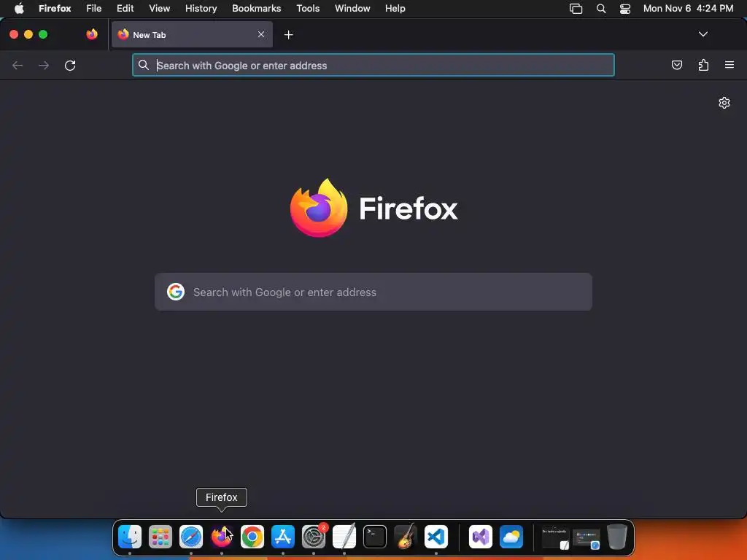Viewport: 747px width, 560px height.
Task: Open Save to Pocket button
Action: click(x=676, y=65)
